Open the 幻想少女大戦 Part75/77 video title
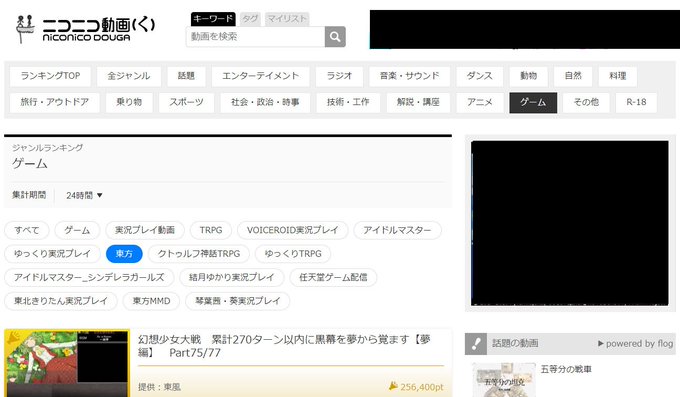This screenshot has height=397, width=680. (x=284, y=346)
